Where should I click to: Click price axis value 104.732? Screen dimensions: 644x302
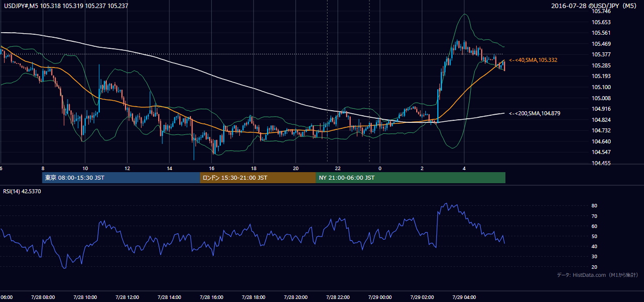coord(602,130)
